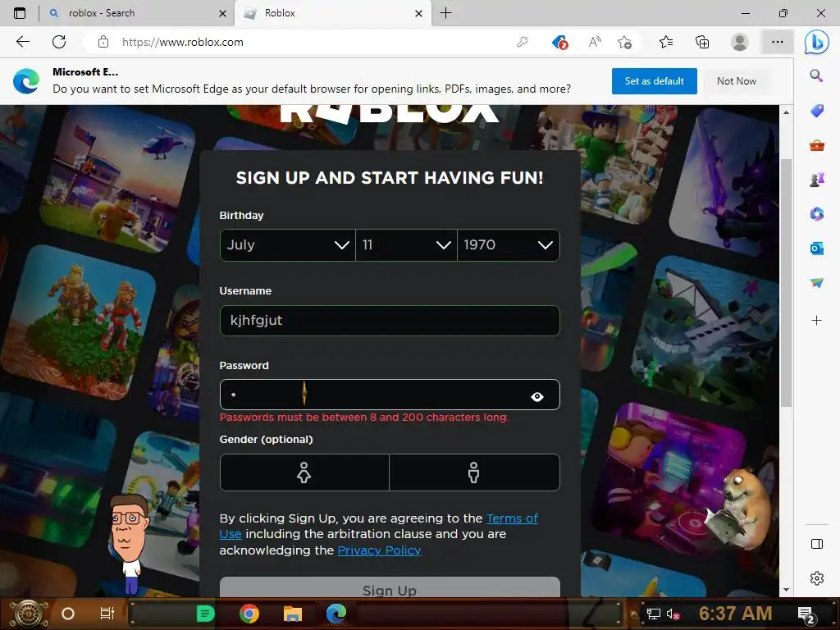Click the Microsoft Edge taskbar icon

pos(336,614)
